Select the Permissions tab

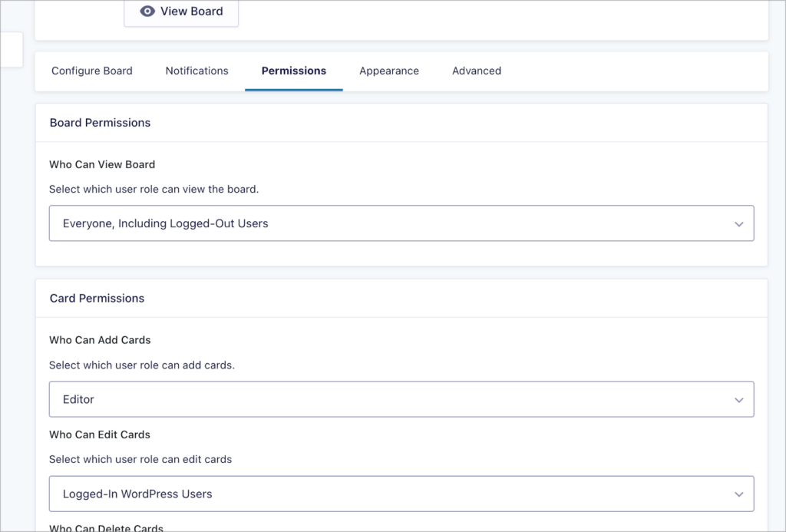click(x=293, y=71)
